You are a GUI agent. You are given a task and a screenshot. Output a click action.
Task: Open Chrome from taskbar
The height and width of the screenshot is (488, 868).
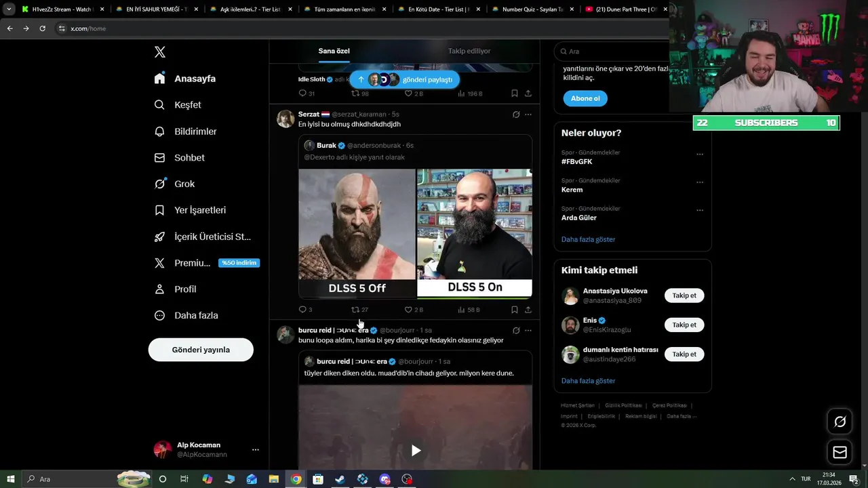pyautogui.click(x=296, y=479)
